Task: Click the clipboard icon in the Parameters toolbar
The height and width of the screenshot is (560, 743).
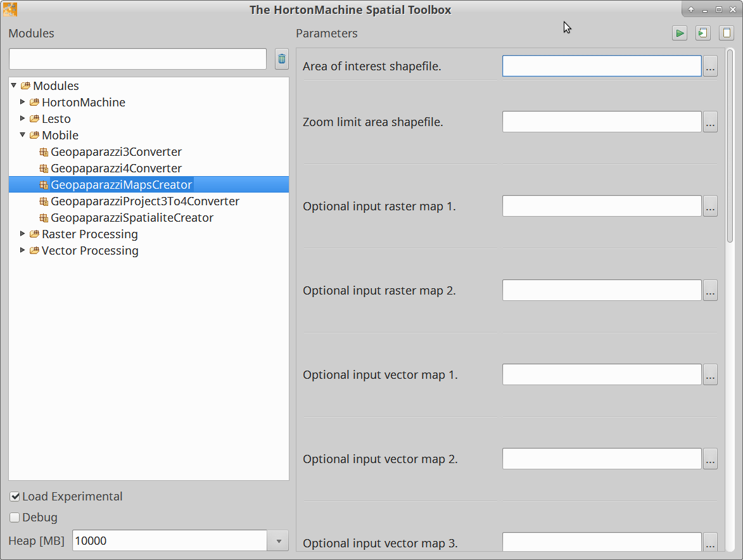Action: pyautogui.click(x=727, y=33)
